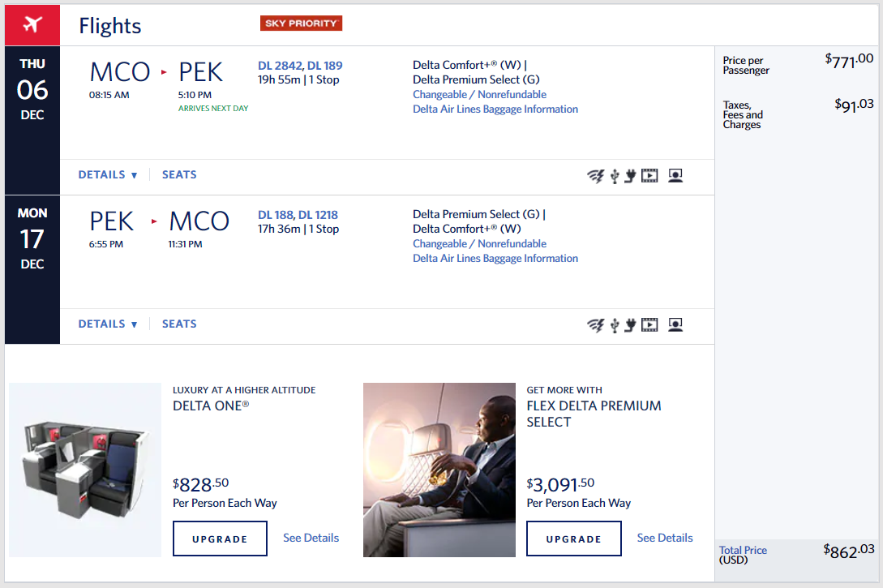Click video entertainment icon for outbound flight
The image size is (883, 588).
pyautogui.click(x=649, y=176)
